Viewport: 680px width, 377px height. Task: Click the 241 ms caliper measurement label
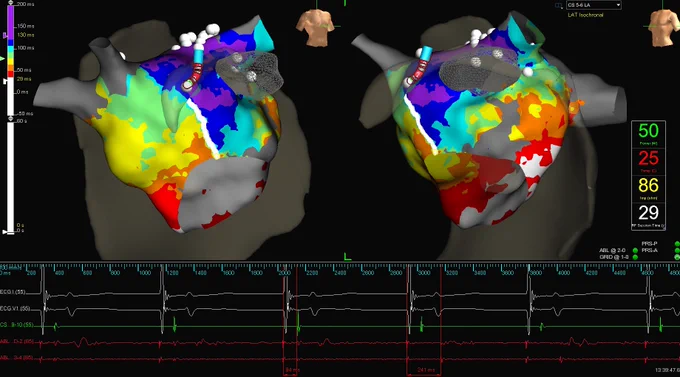(425, 370)
